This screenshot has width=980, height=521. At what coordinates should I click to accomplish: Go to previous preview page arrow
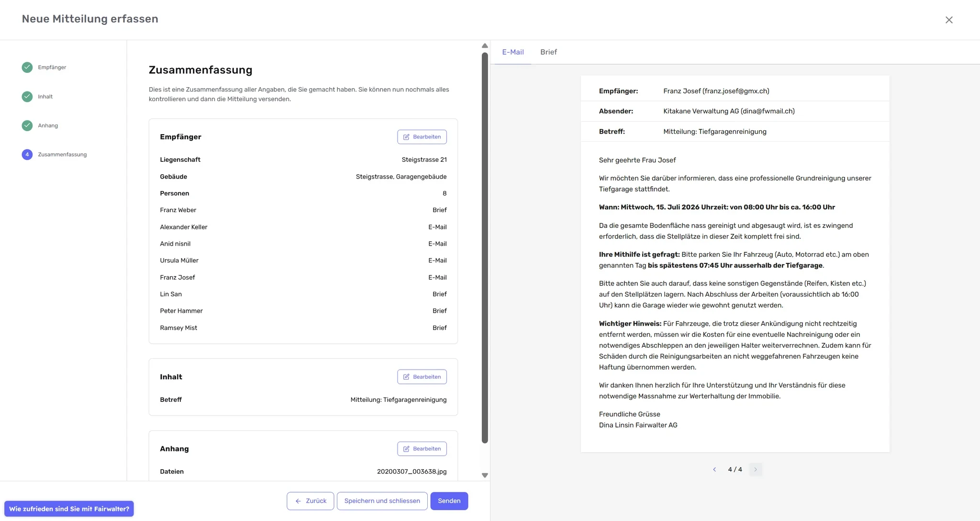click(x=714, y=470)
